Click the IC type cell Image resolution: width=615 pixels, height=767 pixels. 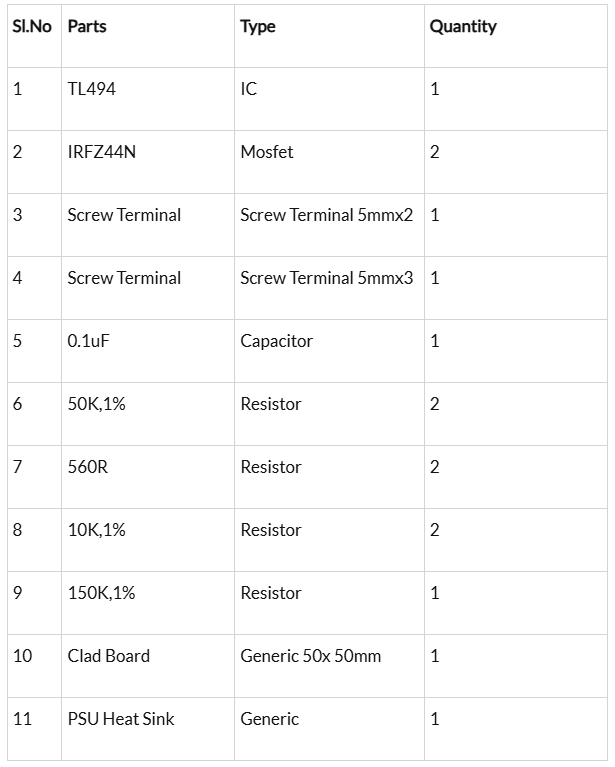[249, 89]
